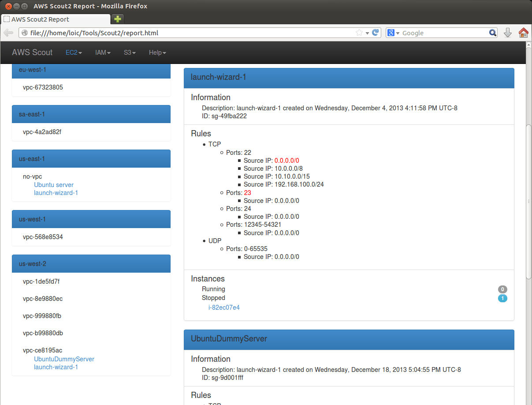Select vpc-999880fb in the sidebar

42,316
